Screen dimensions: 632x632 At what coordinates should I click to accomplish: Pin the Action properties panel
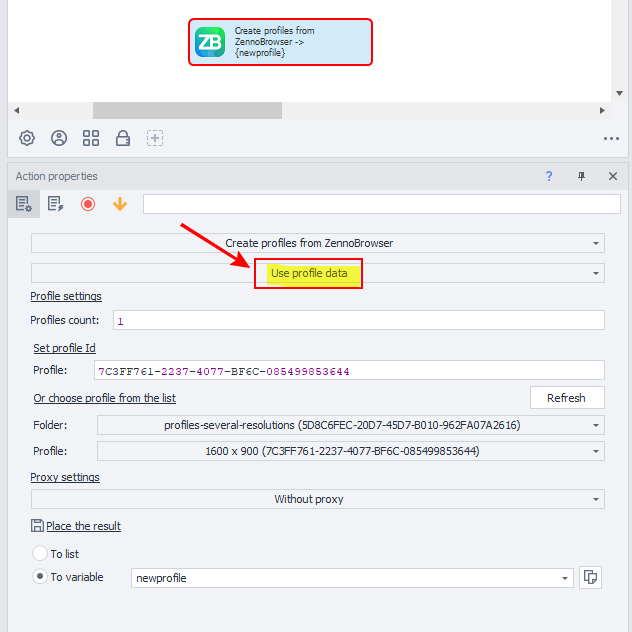(x=581, y=176)
